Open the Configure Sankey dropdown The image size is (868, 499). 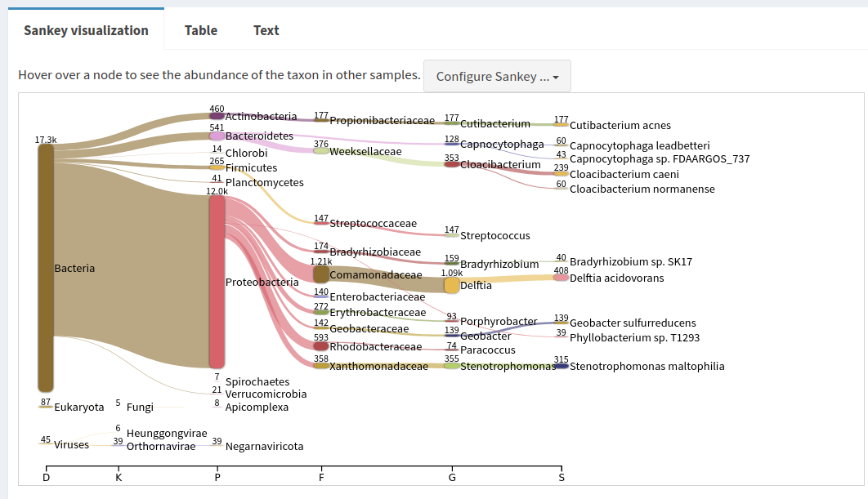coord(497,76)
